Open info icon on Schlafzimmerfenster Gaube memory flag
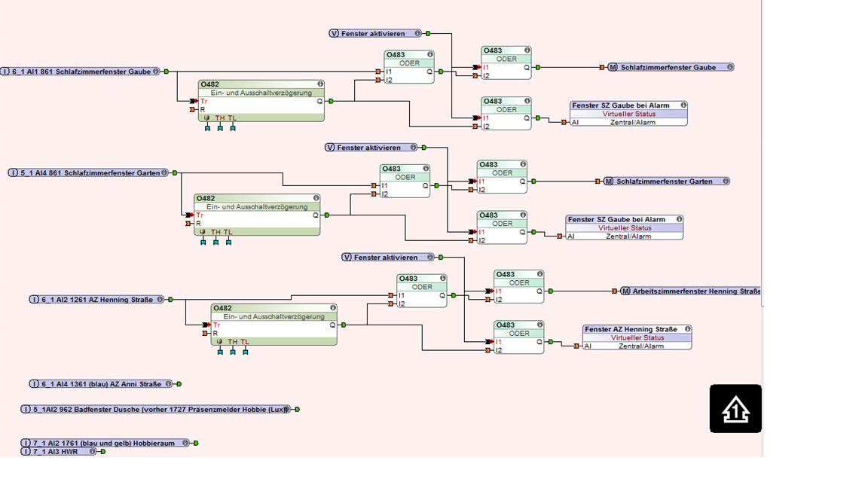The height and width of the screenshot is (488, 868). pos(730,67)
